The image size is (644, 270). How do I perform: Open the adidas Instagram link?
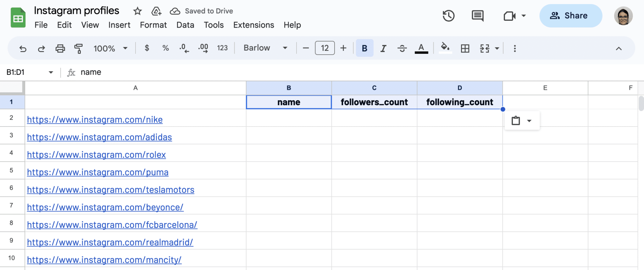coord(99,137)
